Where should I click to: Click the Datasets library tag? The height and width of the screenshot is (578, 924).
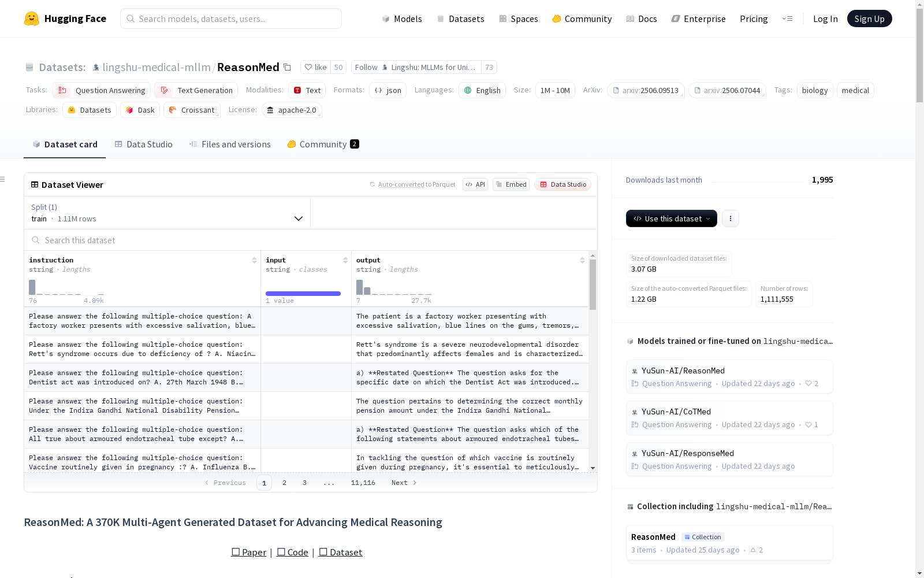pyautogui.click(x=90, y=110)
